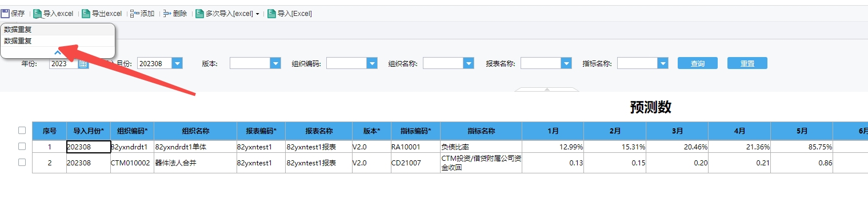Select the 导入月份 cell in row 1
The image size is (868, 223).
88,147
